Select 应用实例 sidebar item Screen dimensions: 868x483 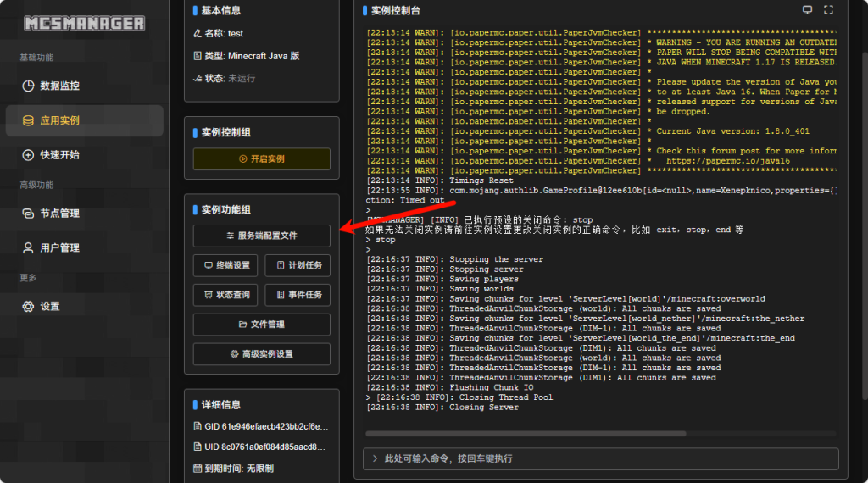[x=84, y=120]
